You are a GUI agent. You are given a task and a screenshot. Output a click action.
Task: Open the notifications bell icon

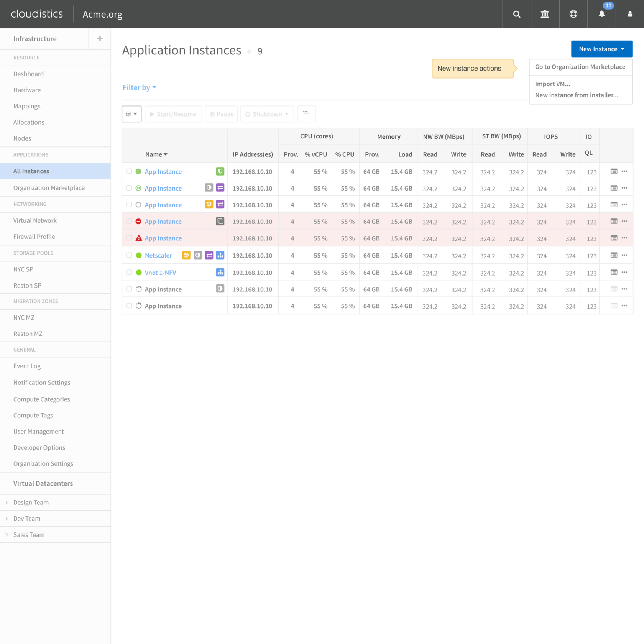coord(601,14)
